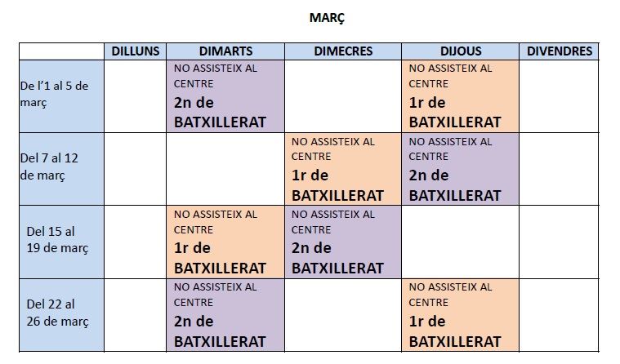Click the purple Dimarts cell for 1–5 March
This screenshot has height=364, width=620.
[x=225, y=95]
